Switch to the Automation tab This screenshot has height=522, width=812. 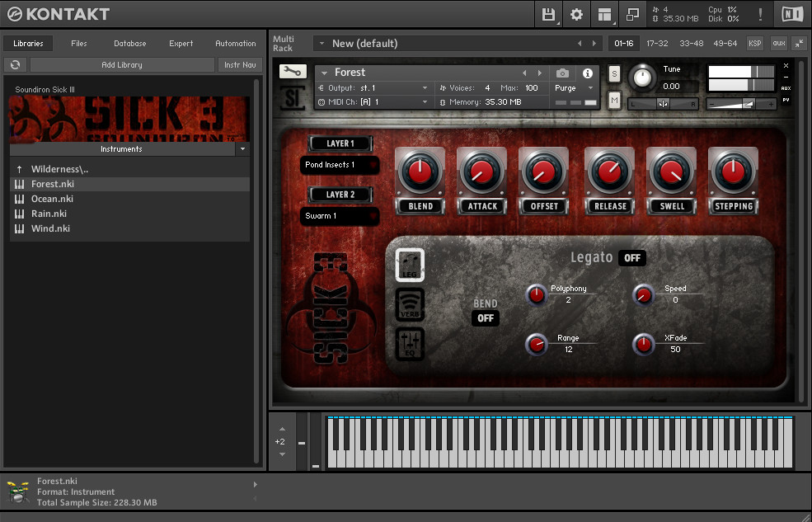click(236, 44)
